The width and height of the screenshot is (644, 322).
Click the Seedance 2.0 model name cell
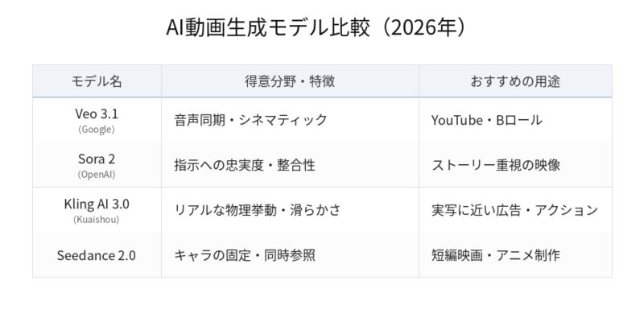pos(97,255)
